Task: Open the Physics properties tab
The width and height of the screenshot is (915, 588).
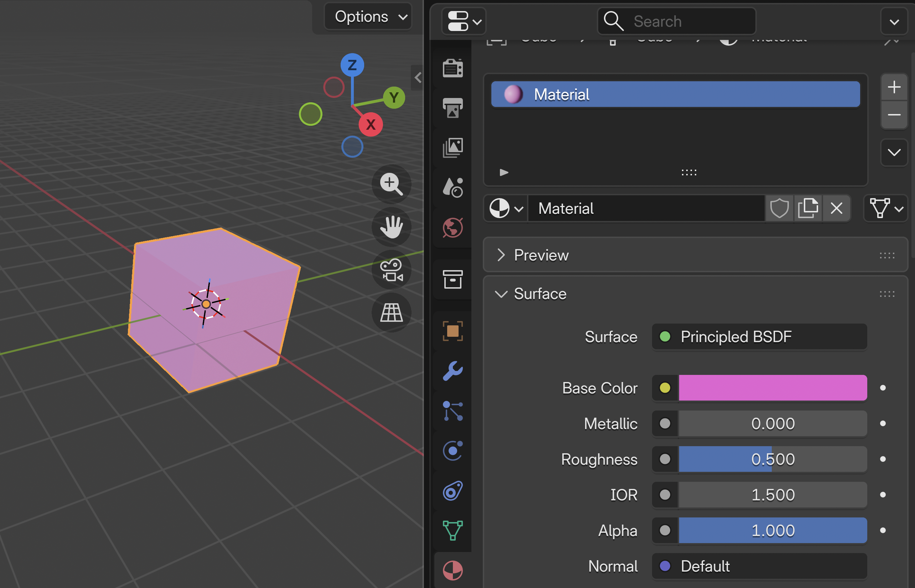Action: (453, 450)
